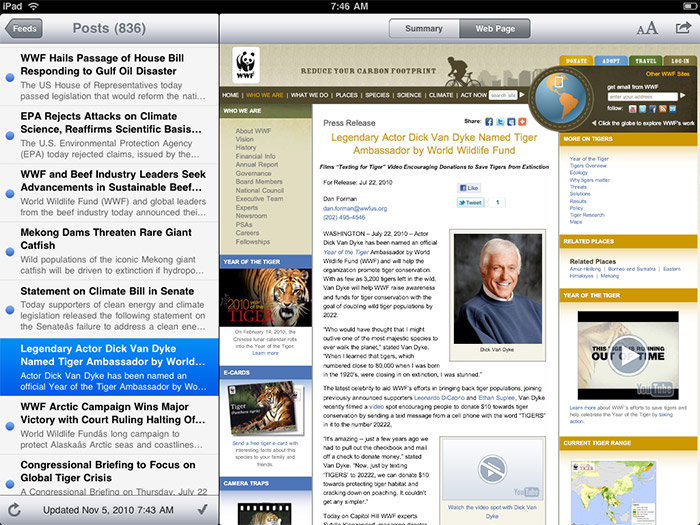This screenshot has height=525, width=700.
Task: Open the Species menu item
Action: [x=377, y=95]
